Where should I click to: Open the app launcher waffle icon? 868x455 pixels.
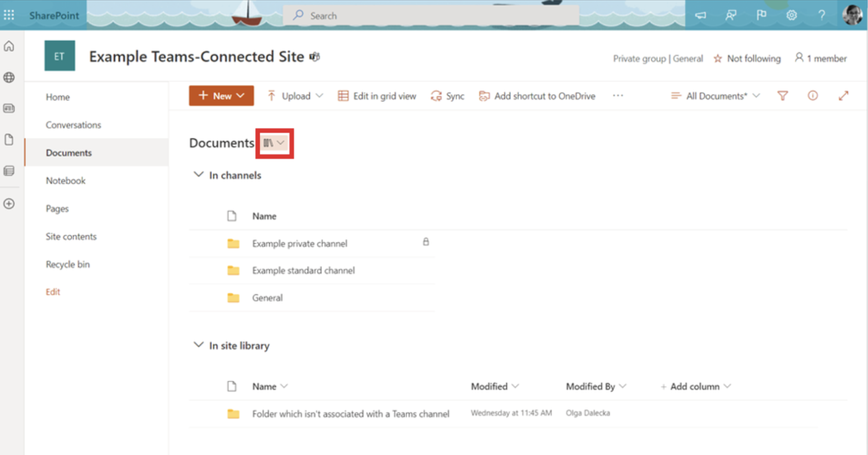tap(9, 15)
